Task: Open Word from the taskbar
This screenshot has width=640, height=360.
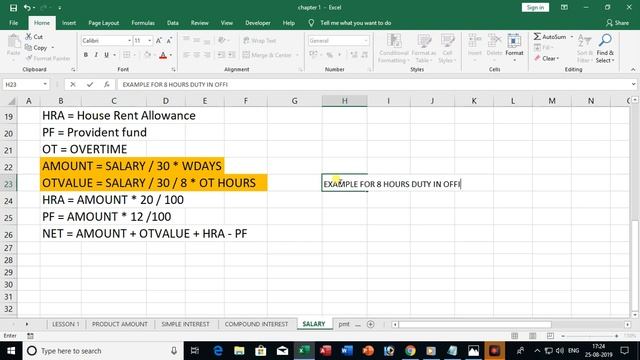Action: tap(347, 351)
